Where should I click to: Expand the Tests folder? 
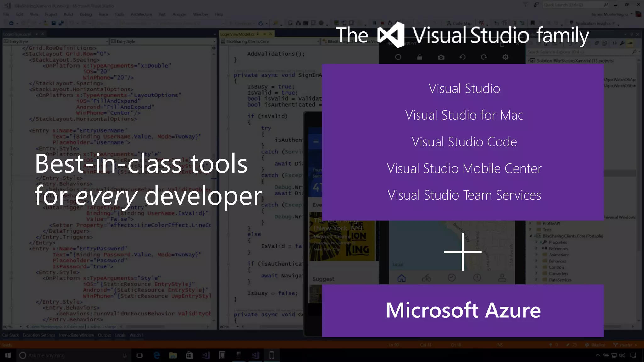(x=530, y=230)
